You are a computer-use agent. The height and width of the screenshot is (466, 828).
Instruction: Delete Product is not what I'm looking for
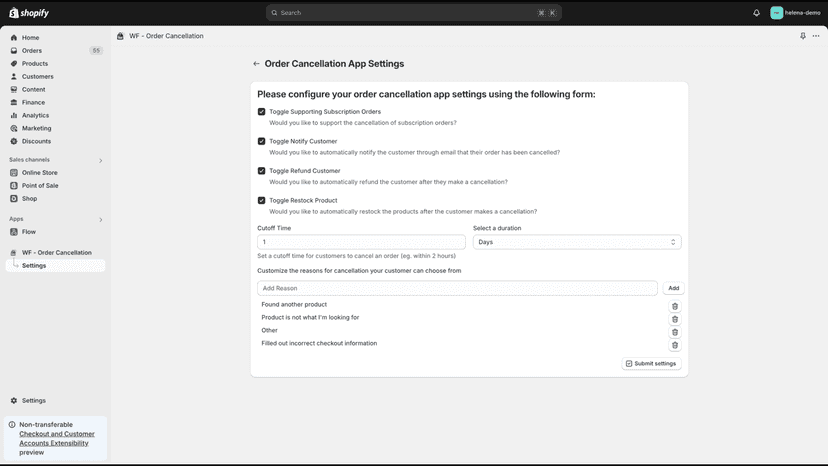pos(675,319)
